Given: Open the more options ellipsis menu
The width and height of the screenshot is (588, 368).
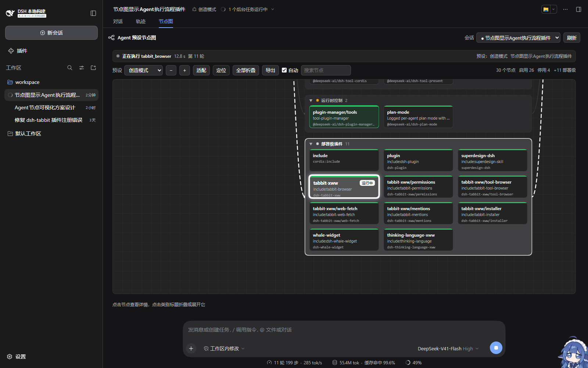Looking at the screenshot, I should (565, 10).
